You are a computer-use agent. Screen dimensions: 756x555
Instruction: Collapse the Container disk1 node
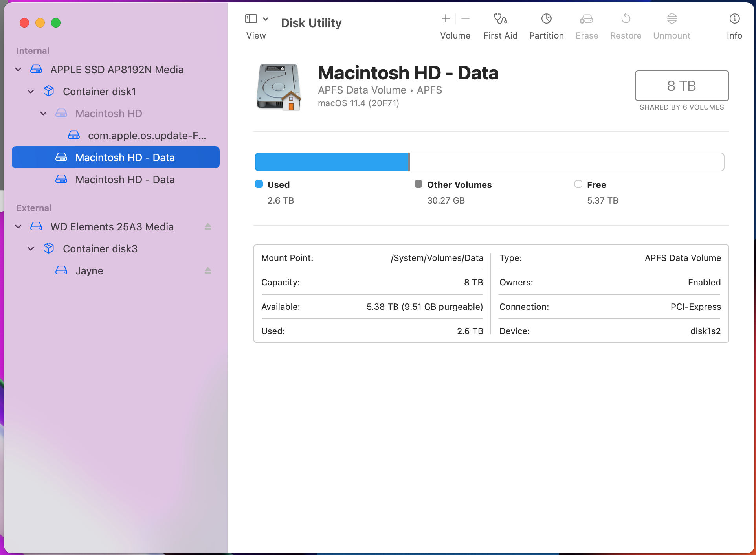click(x=31, y=92)
